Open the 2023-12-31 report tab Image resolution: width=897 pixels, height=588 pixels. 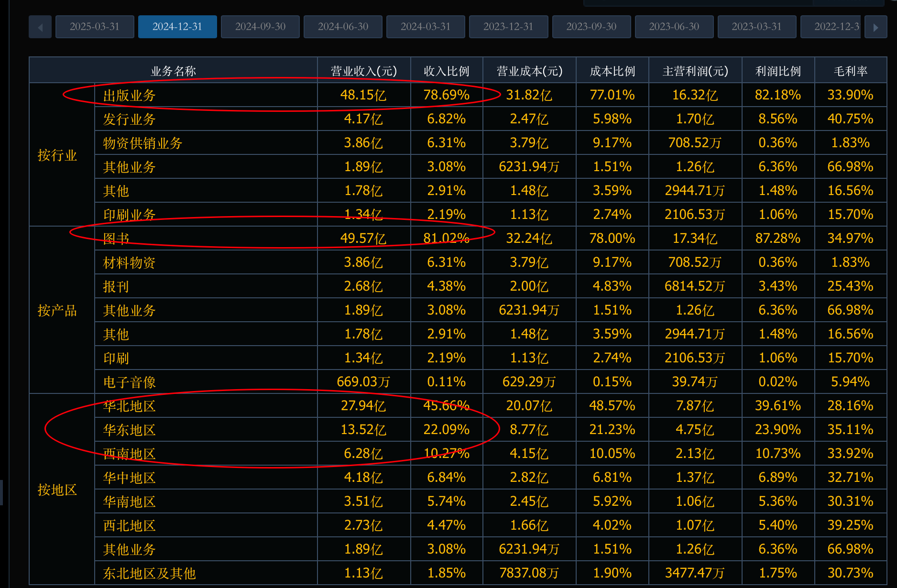(x=508, y=27)
